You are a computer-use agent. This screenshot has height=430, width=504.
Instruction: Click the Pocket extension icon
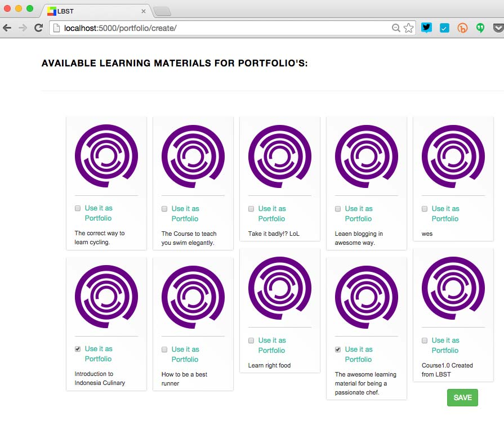(498, 28)
